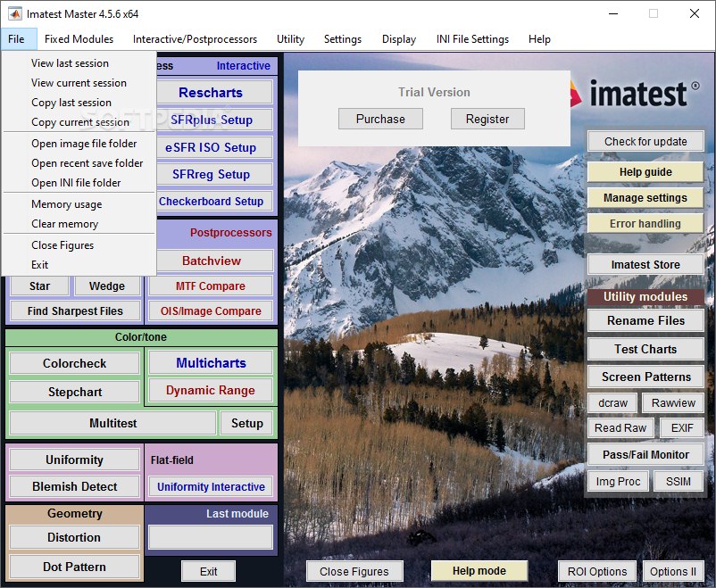Select Open INI file folder
This screenshot has height=588, width=716.
point(79,183)
